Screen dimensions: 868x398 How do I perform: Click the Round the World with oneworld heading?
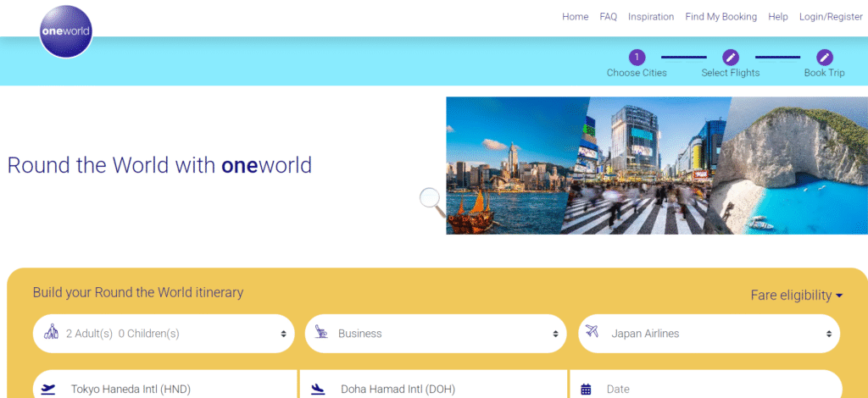(x=159, y=165)
